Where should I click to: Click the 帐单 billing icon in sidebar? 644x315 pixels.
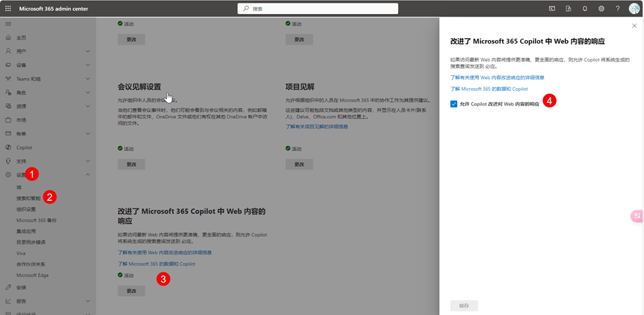coord(8,133)
